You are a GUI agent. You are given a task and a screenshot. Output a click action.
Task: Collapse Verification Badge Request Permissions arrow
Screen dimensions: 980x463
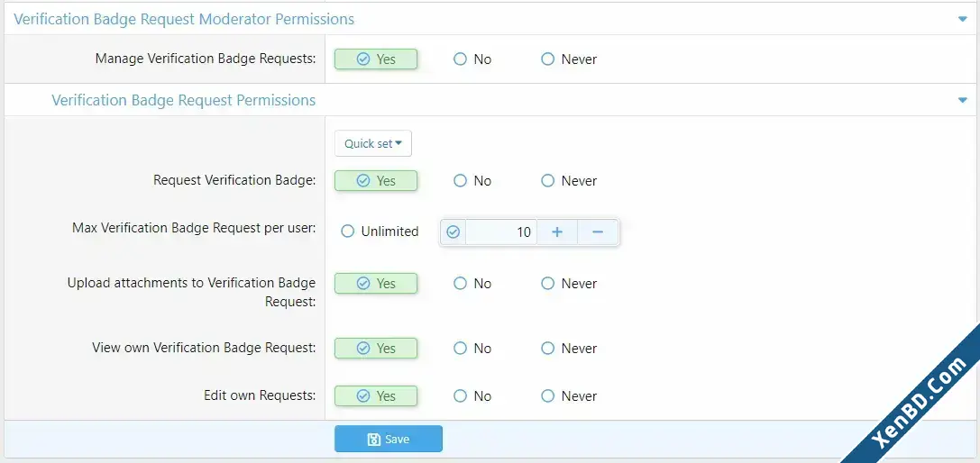coord(963,100)
